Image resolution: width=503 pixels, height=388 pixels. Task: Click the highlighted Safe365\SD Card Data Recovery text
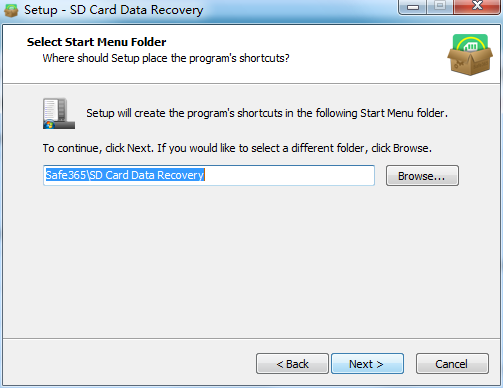[125, 175]
